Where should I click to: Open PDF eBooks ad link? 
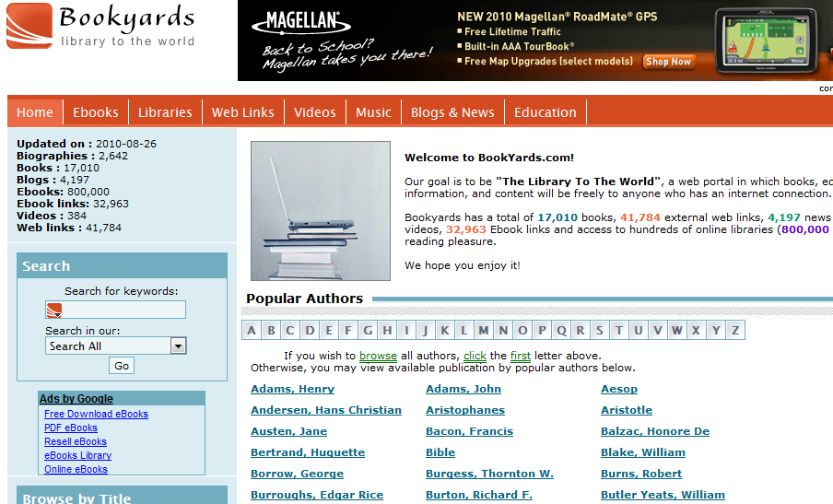point(71,428)
